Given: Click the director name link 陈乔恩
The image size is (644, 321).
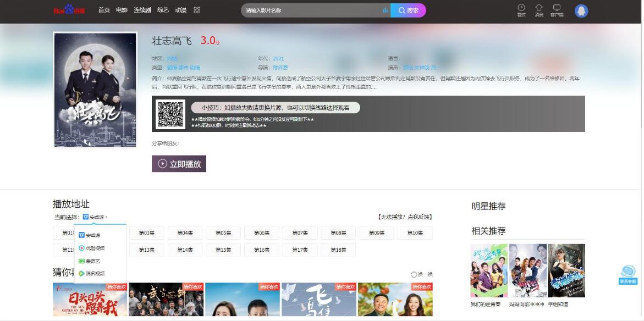Looking at the screenshot, I should coord(280,67).
